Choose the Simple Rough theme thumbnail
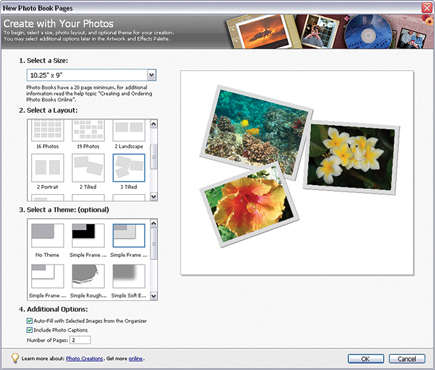435x370 pixels. coord(88,276)
